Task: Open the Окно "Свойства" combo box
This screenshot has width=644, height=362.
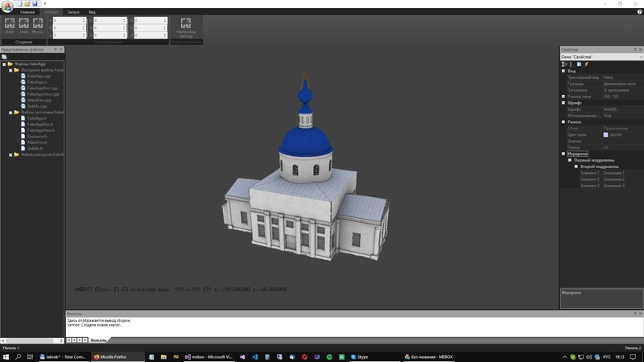Action: point(601,56)
